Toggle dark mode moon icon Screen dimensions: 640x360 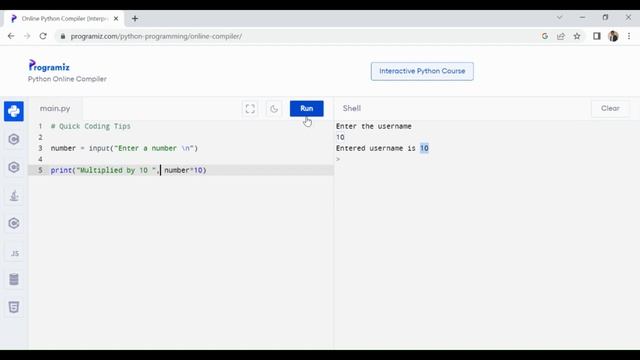tap(274, 109)
